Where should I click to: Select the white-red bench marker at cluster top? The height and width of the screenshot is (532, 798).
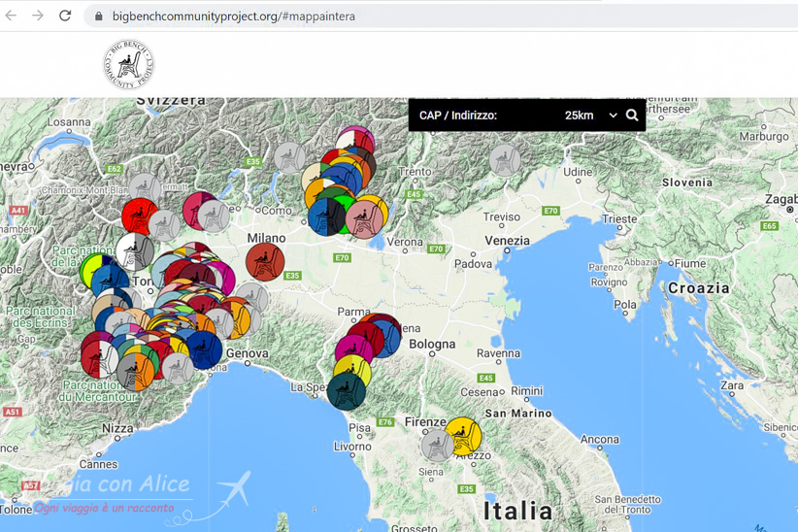(x=354, y=138)
